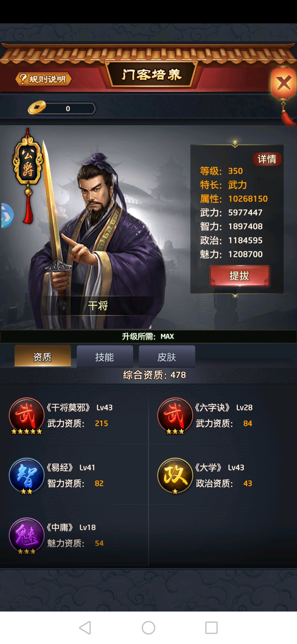Tap the Android back navigation button
The height and width of the screenshot is (644, 297).
click(x=85, y=628)
